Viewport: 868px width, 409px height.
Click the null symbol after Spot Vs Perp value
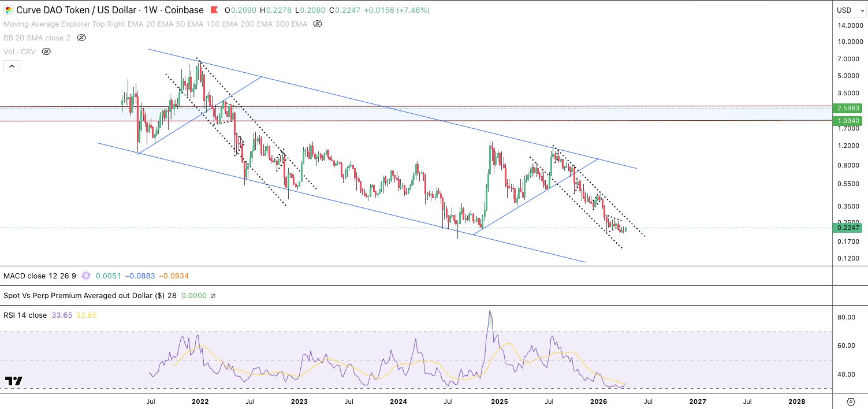tap(213, 296)
